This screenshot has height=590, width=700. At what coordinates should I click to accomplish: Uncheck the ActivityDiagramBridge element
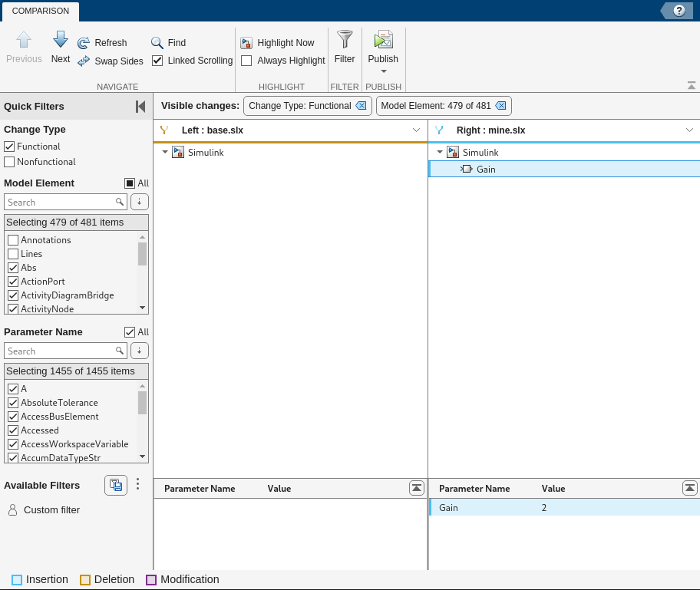click(x=13, y=295)
